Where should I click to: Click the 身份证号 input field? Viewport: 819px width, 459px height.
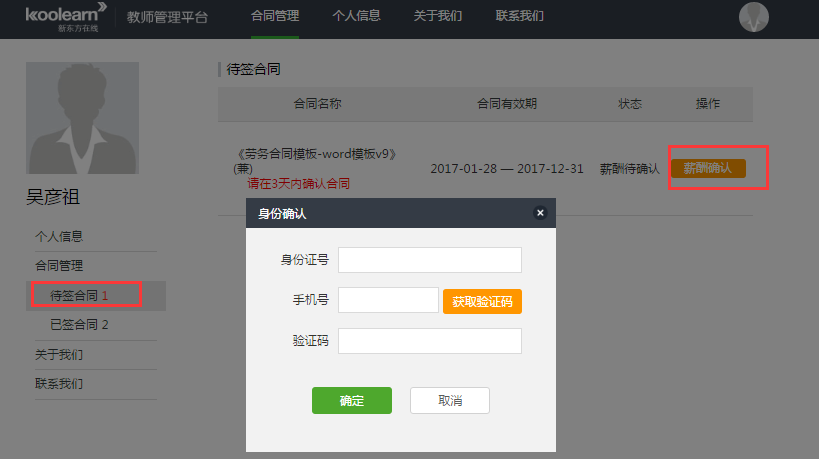point(430,260)
